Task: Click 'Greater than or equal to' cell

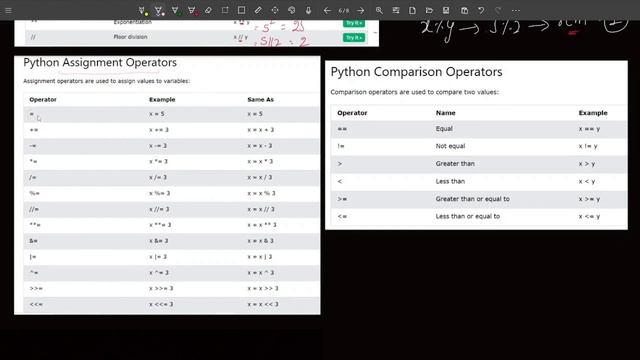Action: coord(472,199)
